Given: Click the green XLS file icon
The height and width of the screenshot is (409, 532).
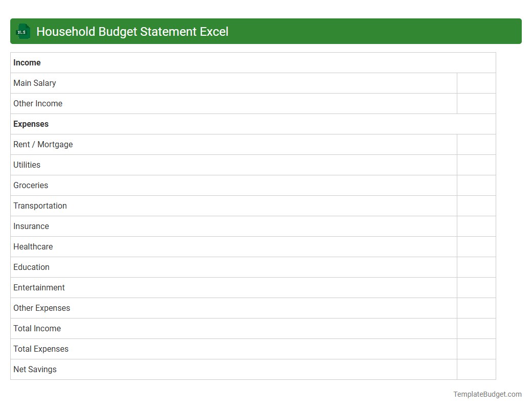Looking at the screenshot, I should 23,31.
